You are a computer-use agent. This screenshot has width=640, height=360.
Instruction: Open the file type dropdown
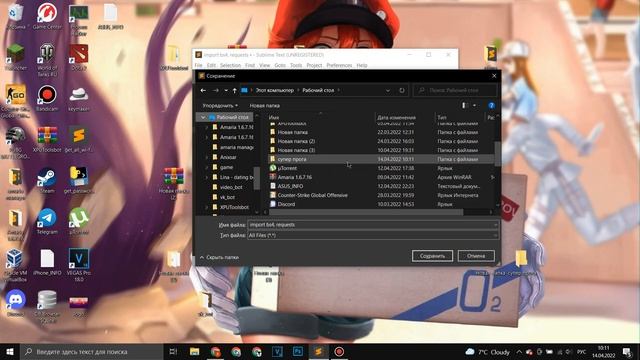pos(495,235)
